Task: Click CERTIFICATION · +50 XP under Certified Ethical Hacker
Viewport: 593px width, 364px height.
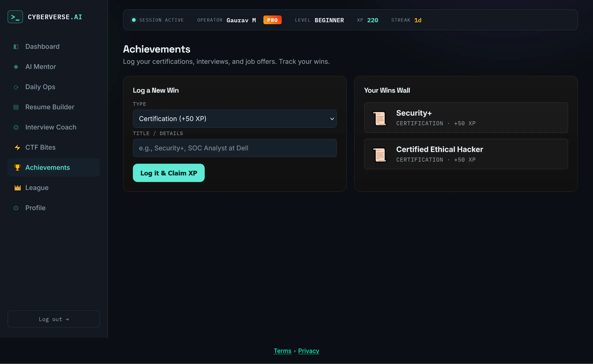Action: click(x=436, y=160)
